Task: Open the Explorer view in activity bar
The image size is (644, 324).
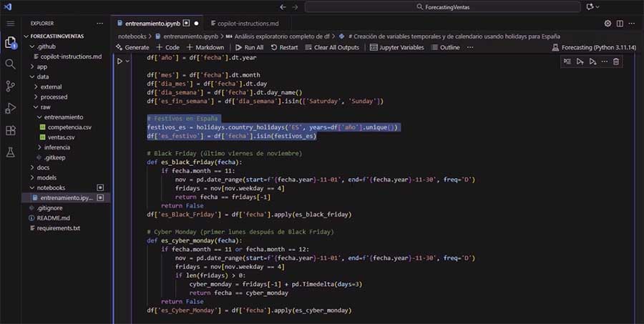Action: tap(10, 43)
